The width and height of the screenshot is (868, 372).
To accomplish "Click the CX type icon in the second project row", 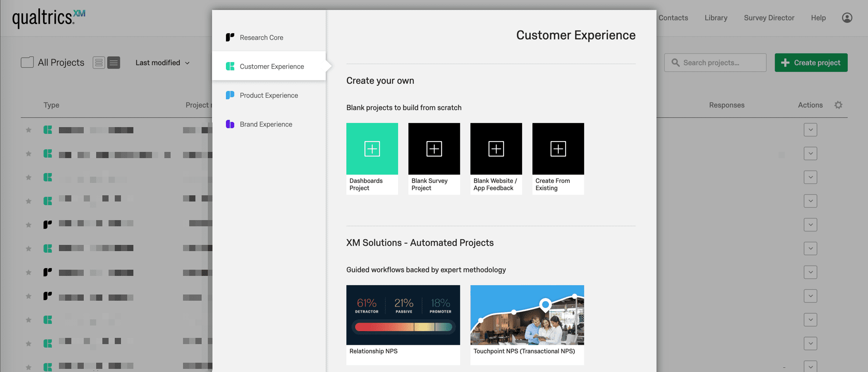I will pyautogui.click(x=48, y=153).
